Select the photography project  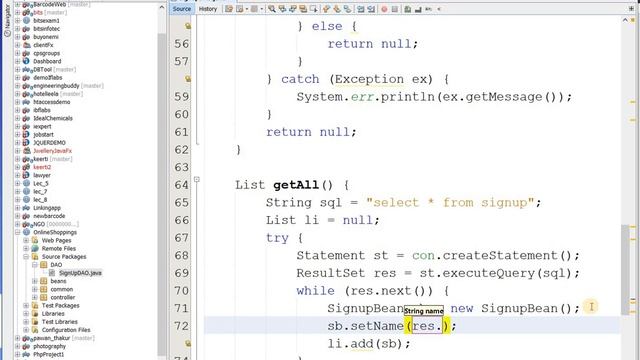49,346
